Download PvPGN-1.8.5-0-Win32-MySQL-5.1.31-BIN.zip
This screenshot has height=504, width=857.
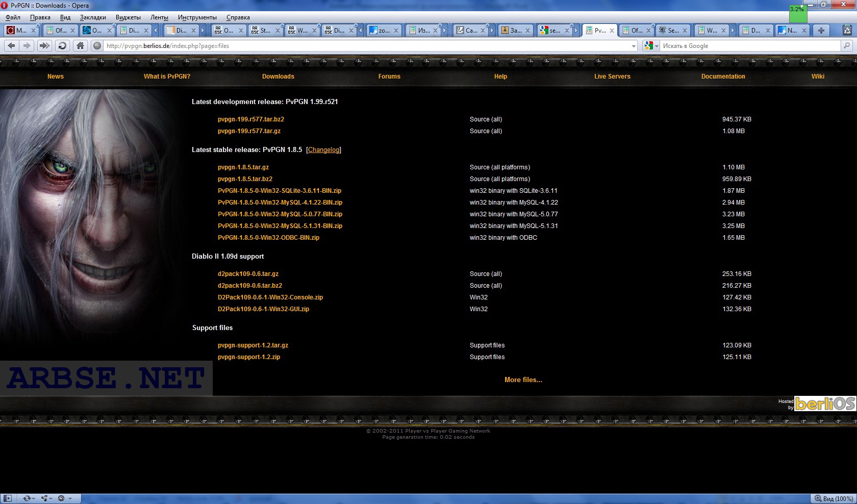(x=280, y=226)
